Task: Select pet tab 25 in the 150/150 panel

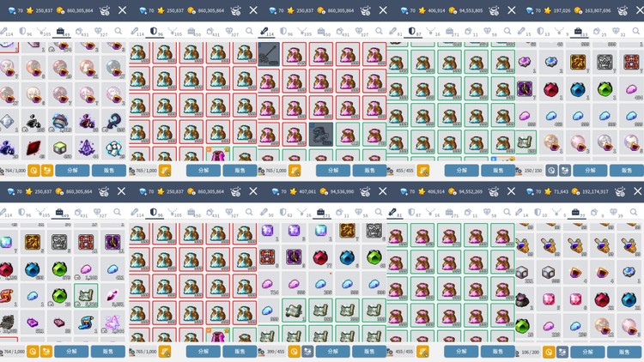Action: pyautogui.click(x=599, y=32)
